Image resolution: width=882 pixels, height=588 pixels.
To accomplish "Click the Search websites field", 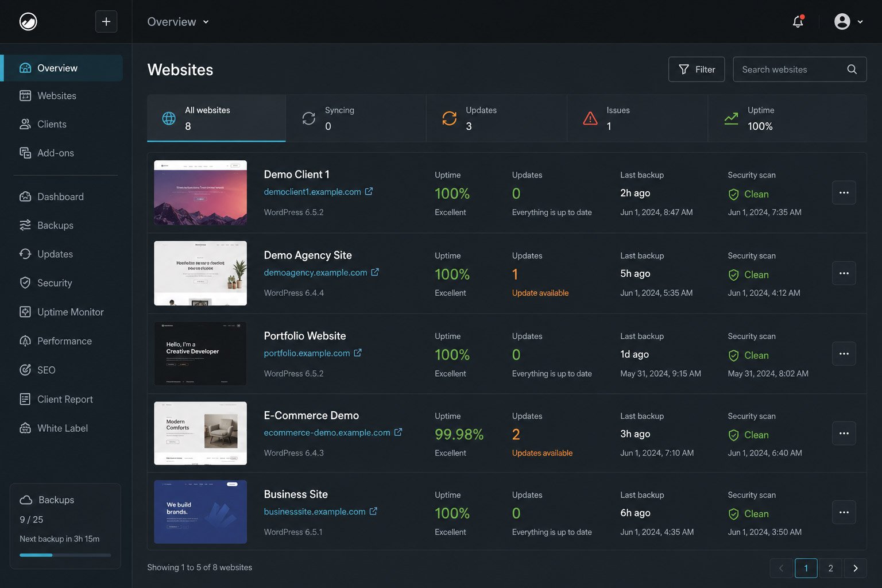I will [799, 69].
